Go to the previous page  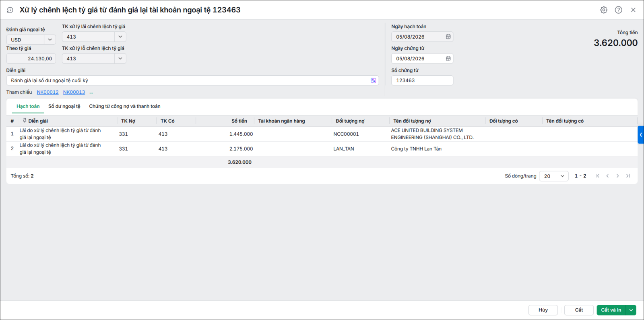point(607,176)
